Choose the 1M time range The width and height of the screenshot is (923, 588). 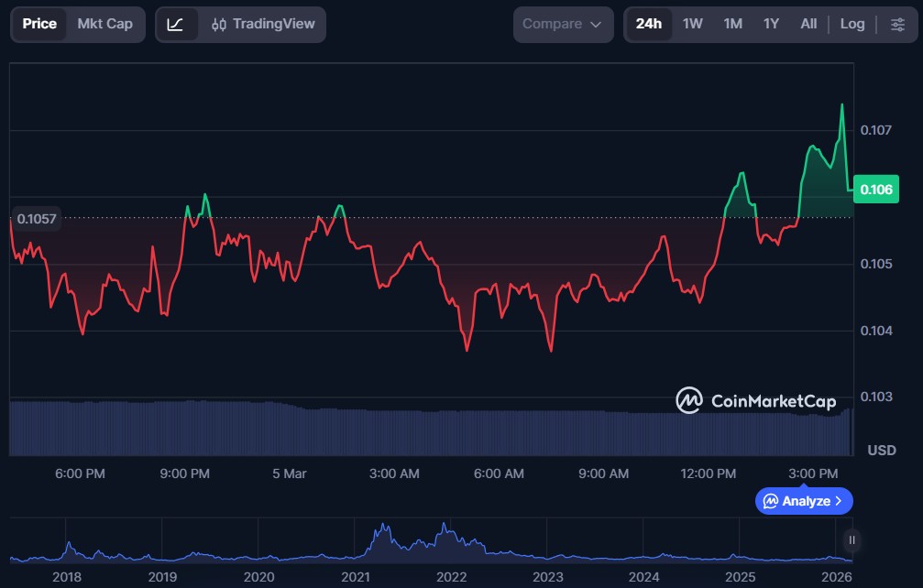tap(732, 25)
